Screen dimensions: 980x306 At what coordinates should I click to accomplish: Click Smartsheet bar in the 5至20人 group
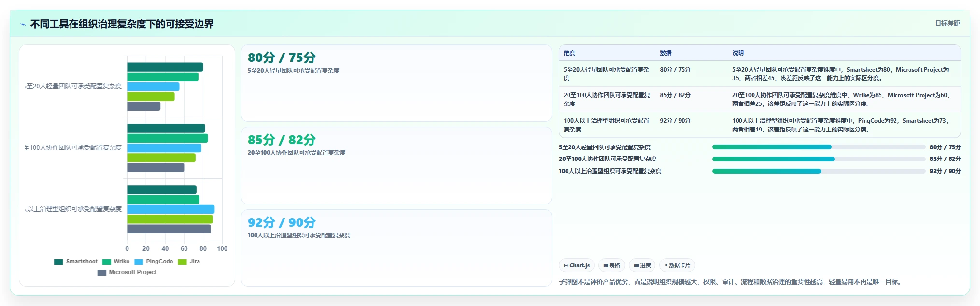tap(165, 67)
